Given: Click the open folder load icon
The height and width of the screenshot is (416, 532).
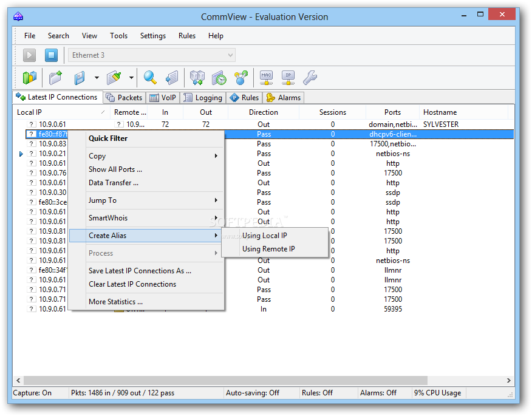Looking at the screenshot, I should click(x=56, y=78).
